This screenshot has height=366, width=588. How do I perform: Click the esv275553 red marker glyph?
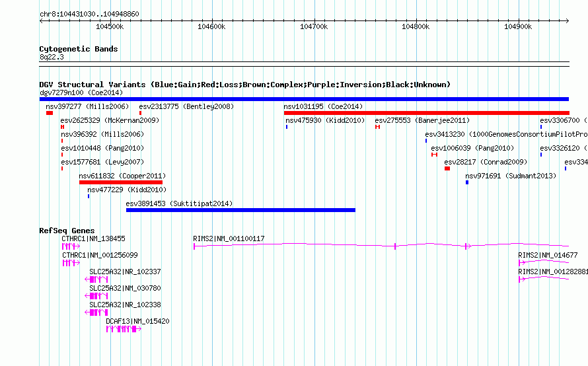(x=378, y=127)
